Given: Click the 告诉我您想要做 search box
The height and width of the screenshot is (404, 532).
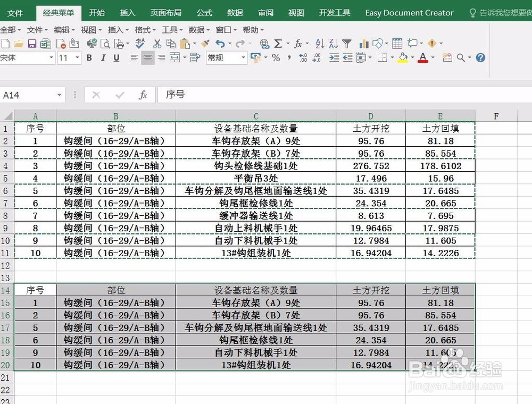Looking at the screenshot, I should coord(500,13).
